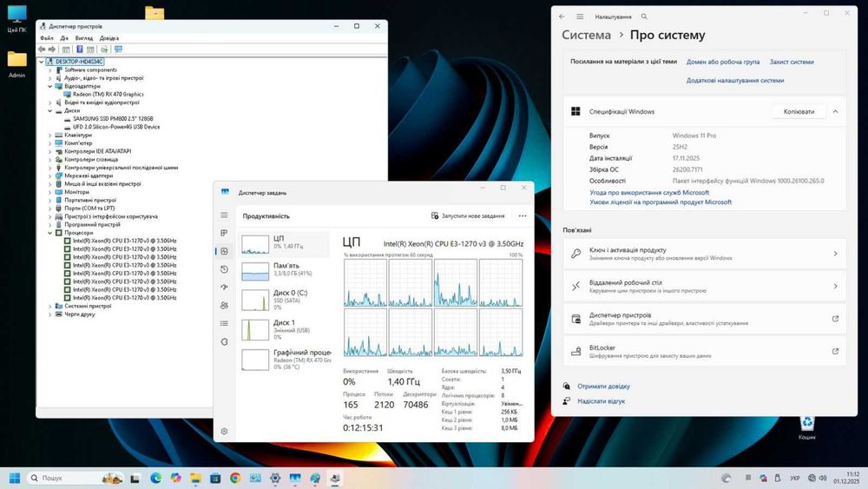868x489 pixels.
Task: Click scan for hardware changes monitor icon
Action: coord(118,50)
